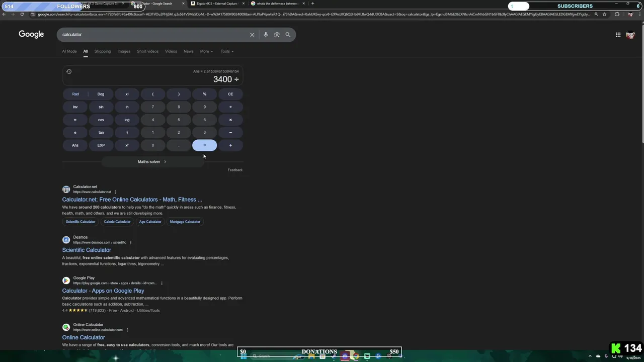Open Desmos Scientific Calculator result

point(87,250)
